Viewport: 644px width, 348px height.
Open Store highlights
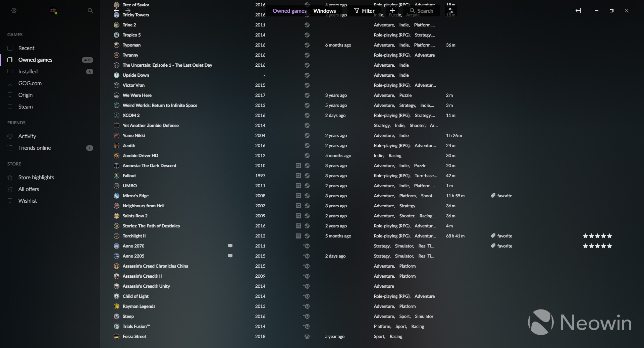point(50,177)
